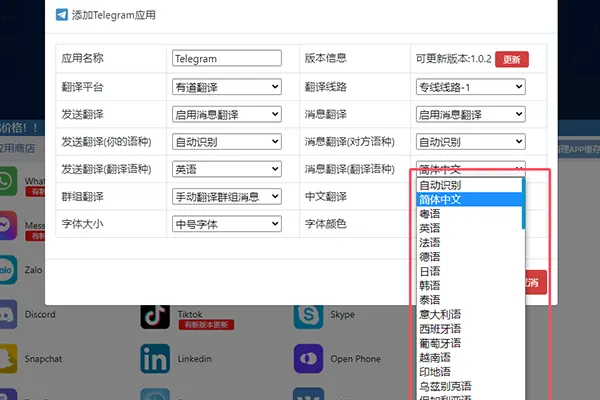Click the Zalo app name
Image resolution: width=600 pixels, height=400 pixels.
point(33,270)
